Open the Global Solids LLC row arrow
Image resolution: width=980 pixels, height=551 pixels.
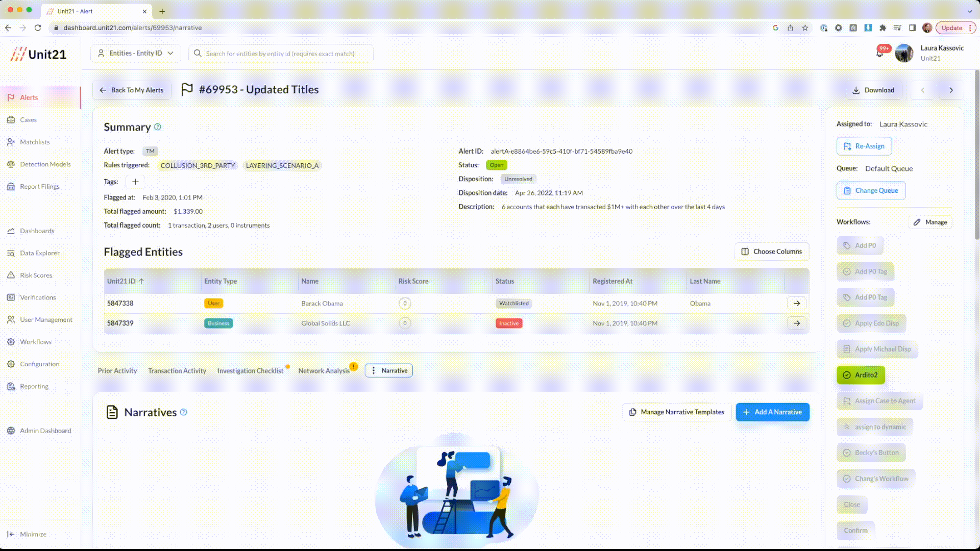click(796, 323)
